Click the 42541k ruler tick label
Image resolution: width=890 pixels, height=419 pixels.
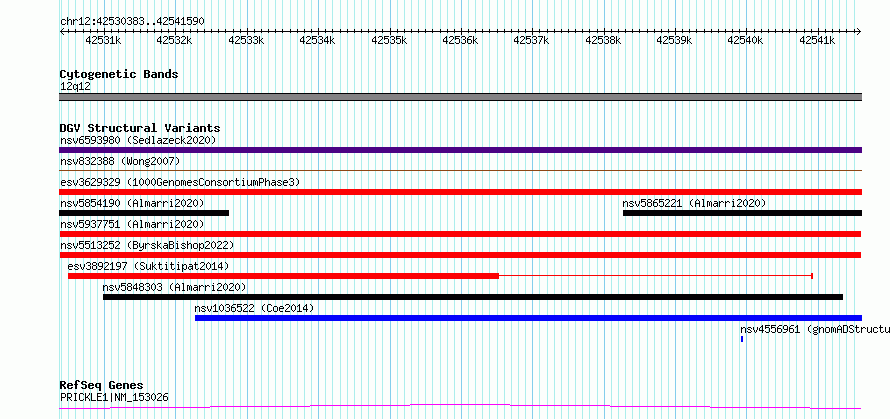(x=817, y=40)
